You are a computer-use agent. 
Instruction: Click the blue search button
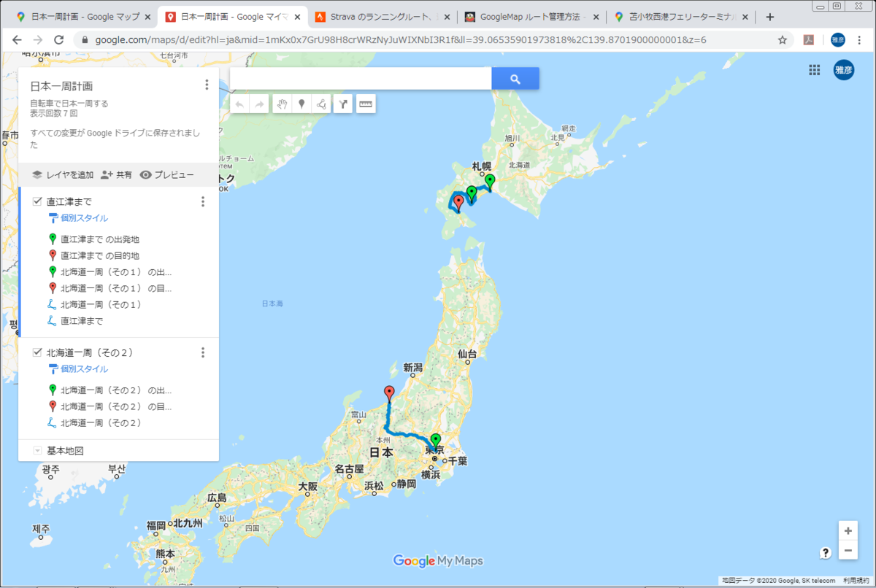tap(515, 78)
